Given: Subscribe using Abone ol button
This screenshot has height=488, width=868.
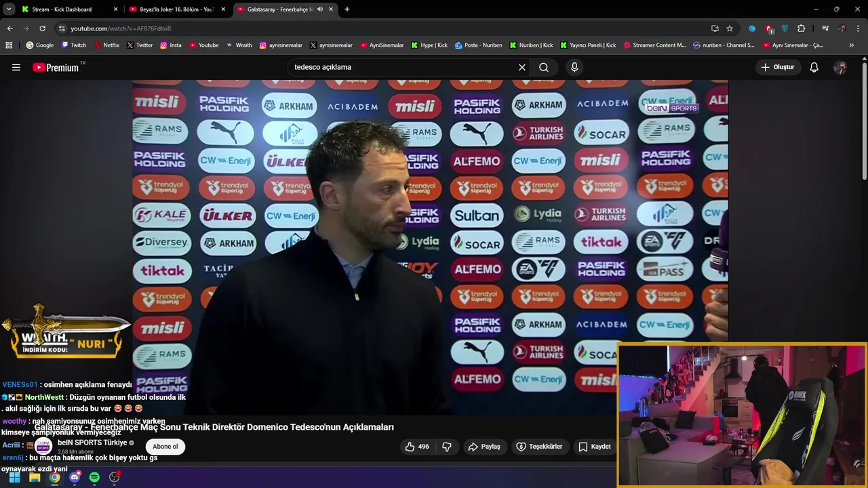Looking at the screenshot, I should pos(165,447).
